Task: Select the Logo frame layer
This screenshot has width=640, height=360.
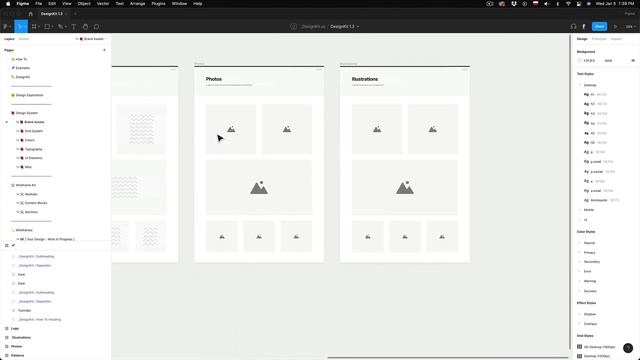Action: [x=15, y=329]
